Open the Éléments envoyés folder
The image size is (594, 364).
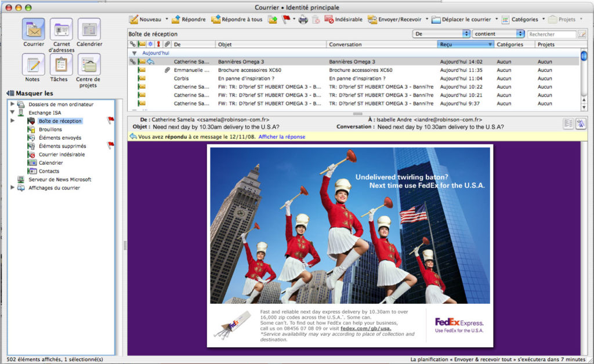point(60,138)
